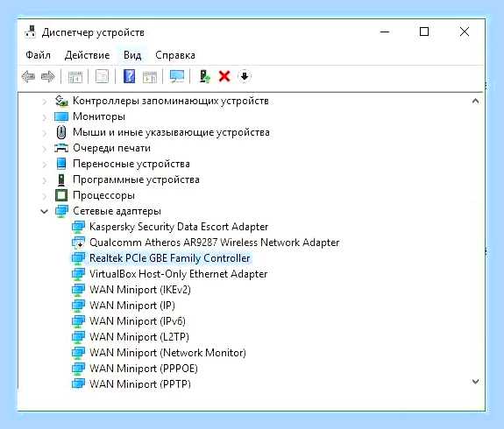Expand the Мониторы node
Viewport: 504px width, 429px height.
[x=45, y=117]
